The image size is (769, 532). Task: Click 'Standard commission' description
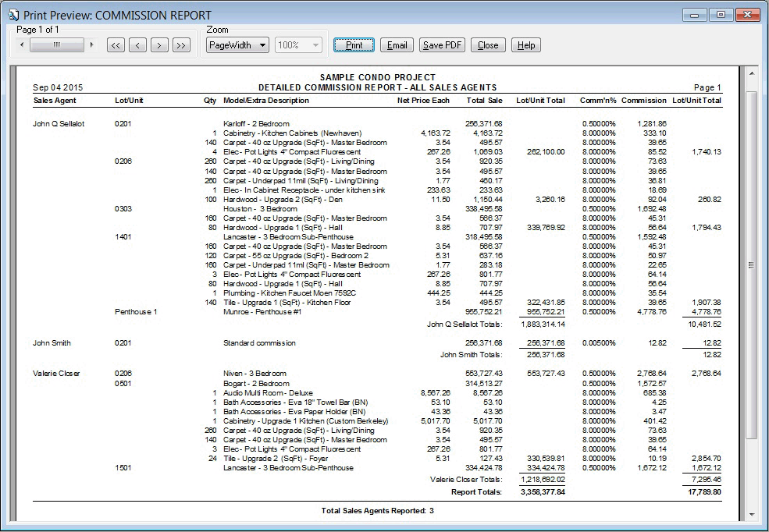tap(259, 343)
